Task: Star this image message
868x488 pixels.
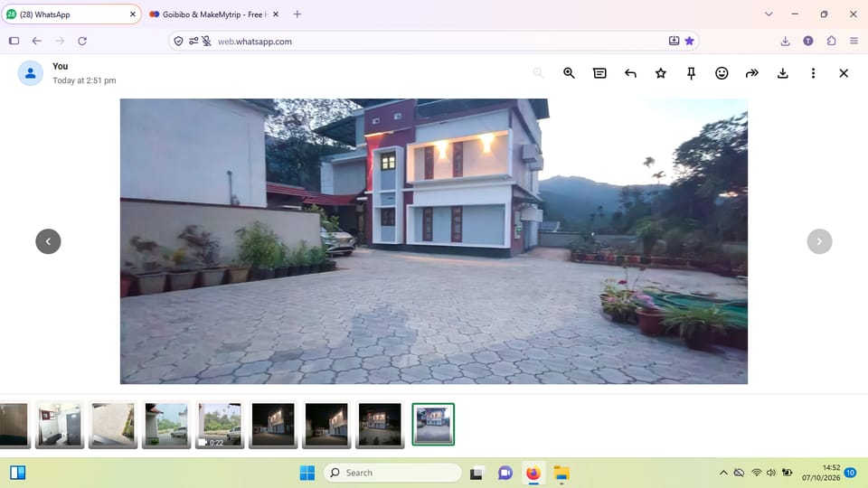Action: coord(660,73)
